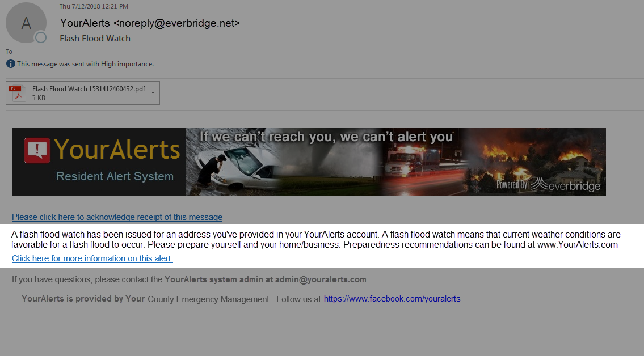Click the 'Resident Alert System' banner text
This screenshot has height=356, width=644.
pos(115,176)
